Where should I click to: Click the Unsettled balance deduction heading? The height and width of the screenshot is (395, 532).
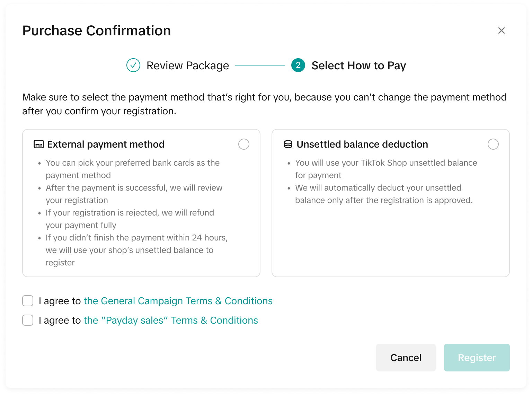click(x=362, y=144)
